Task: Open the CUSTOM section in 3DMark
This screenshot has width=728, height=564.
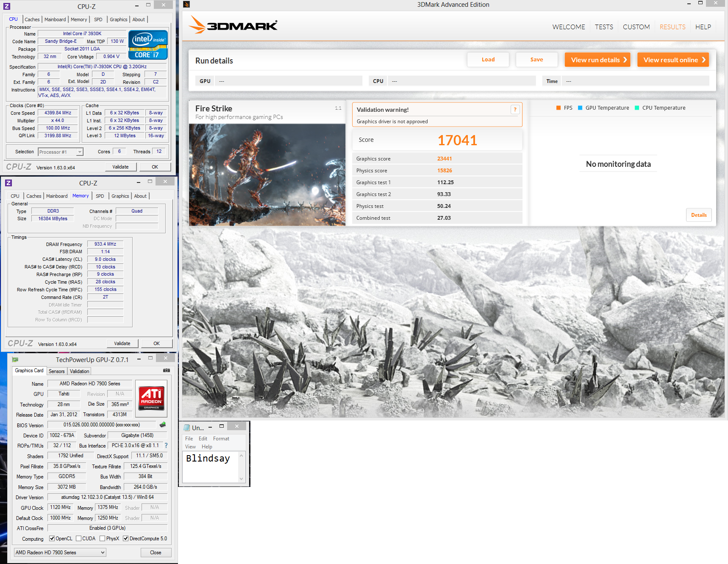Action: [x=636, y=27]
